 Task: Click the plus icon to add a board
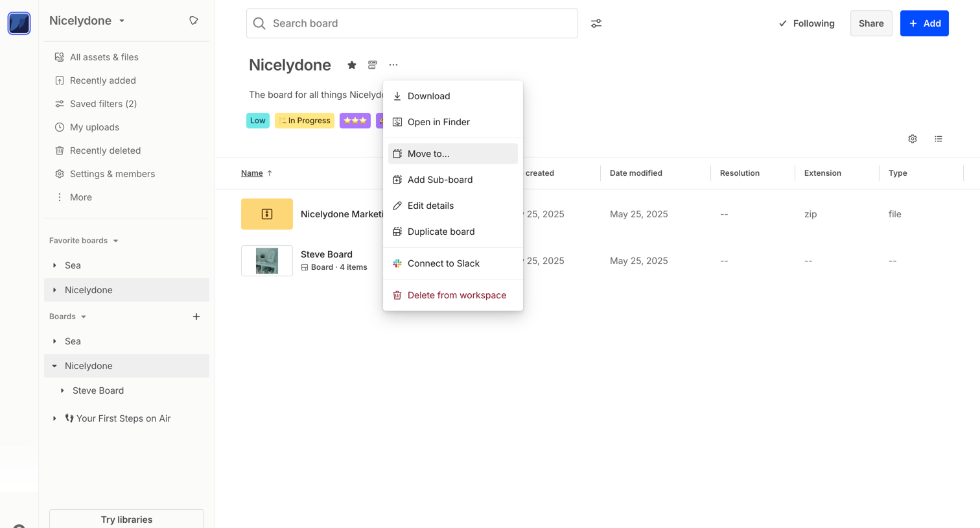(196, 317)
